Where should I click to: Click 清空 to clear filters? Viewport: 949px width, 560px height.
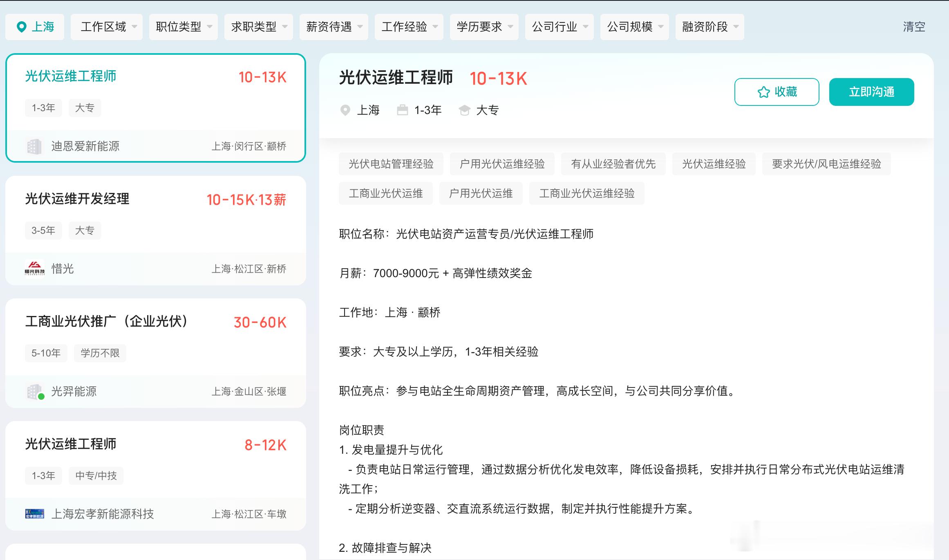pyautogui.click(x=914, y=27)
